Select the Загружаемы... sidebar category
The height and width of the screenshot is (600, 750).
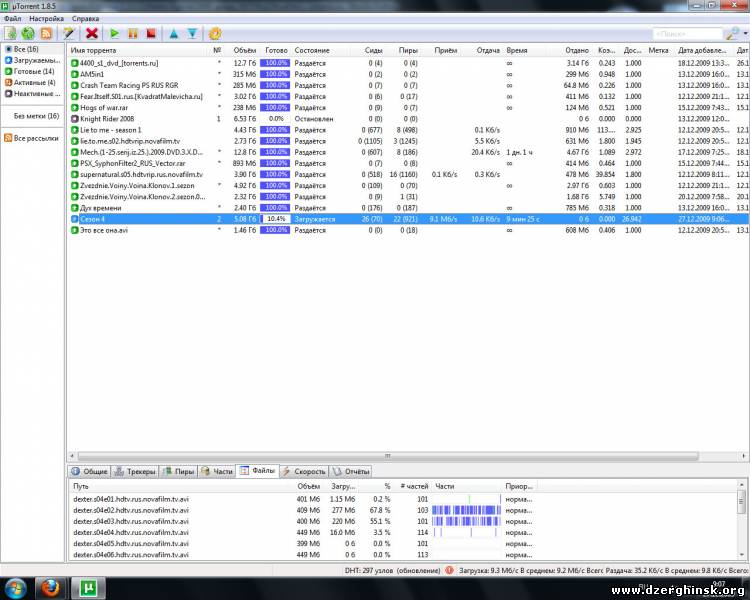click(33, 60)
